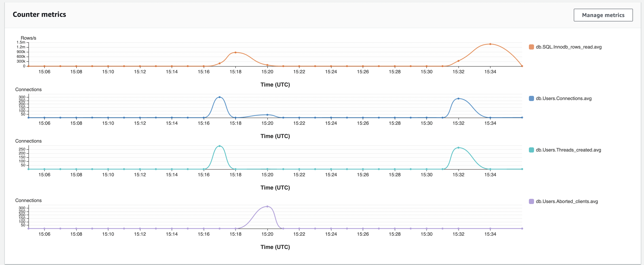Click the orange Innodb_rows_read legend swatch

point(531,47)
